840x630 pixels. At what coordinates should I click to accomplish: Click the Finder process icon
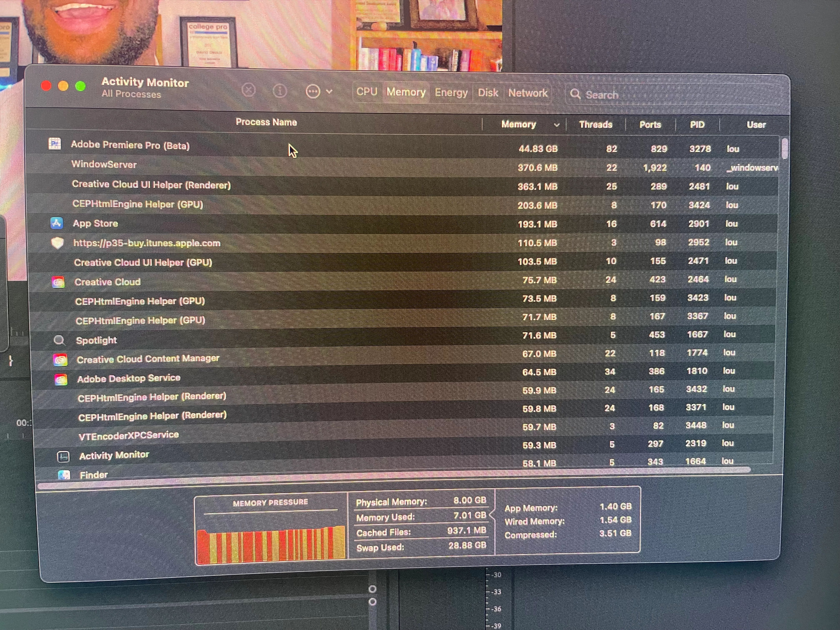pos(64,475)
